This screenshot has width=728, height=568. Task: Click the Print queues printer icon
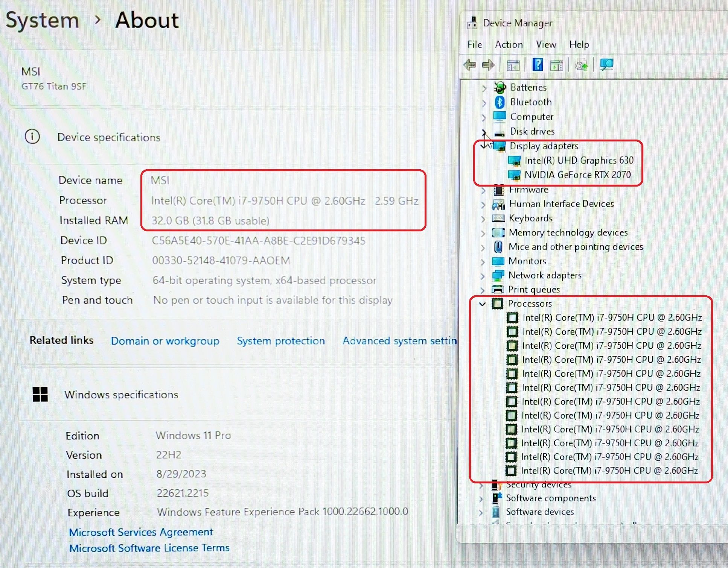point(498,289)
